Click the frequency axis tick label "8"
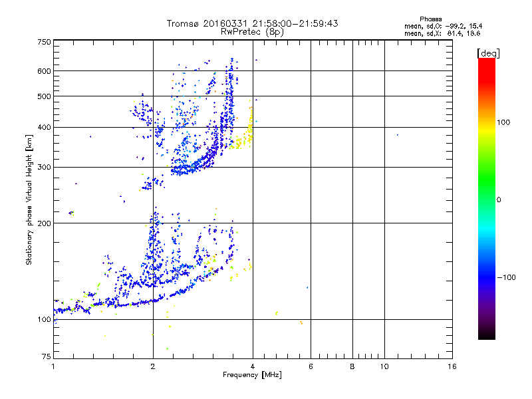Viewport: 532px width, 399px height. coord(352,366)
